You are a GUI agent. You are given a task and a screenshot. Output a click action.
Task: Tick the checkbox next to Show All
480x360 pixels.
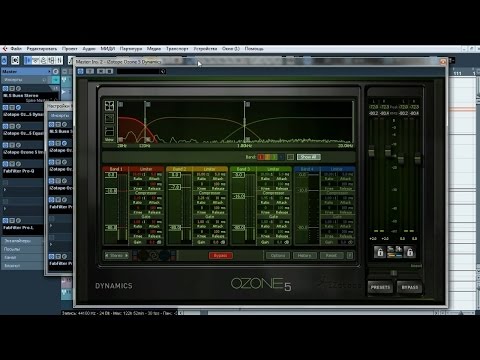click(291, 157)
